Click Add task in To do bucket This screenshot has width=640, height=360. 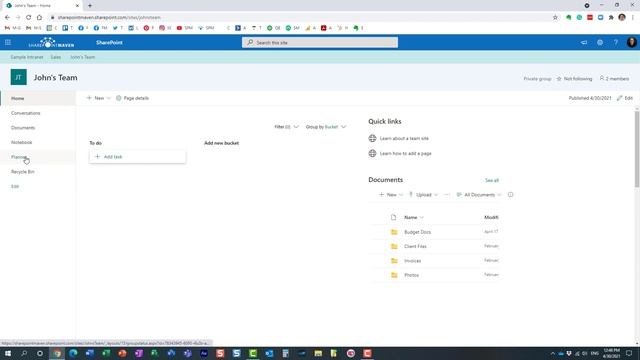pos(138,157)
